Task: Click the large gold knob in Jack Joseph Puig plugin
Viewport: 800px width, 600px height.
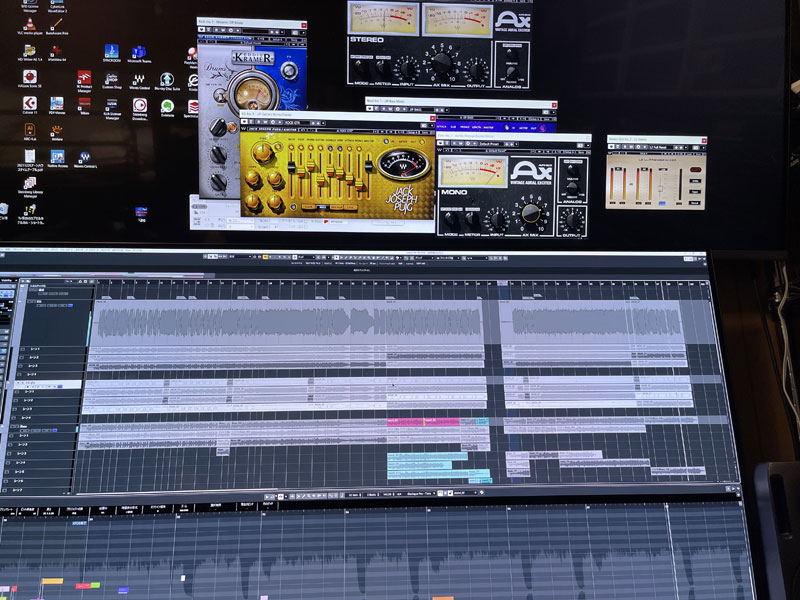Action: pyautogui.click(x=262, y=153)
